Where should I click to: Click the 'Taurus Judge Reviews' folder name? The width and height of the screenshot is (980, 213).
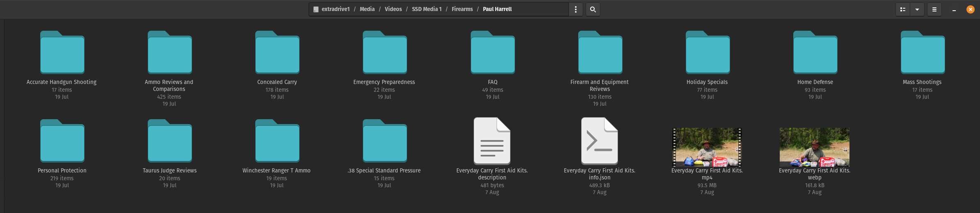[169, 170]
